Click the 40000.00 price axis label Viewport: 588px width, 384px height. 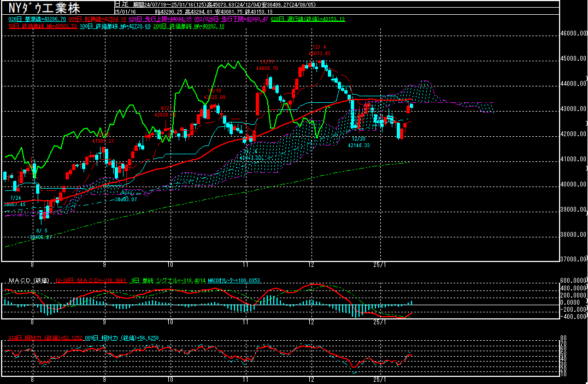[x=574, y=184]
